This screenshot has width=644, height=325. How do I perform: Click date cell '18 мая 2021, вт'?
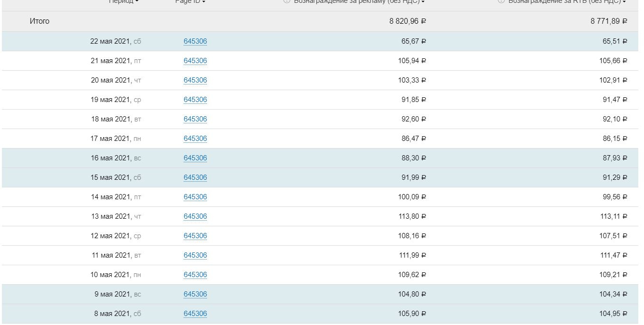116,119
